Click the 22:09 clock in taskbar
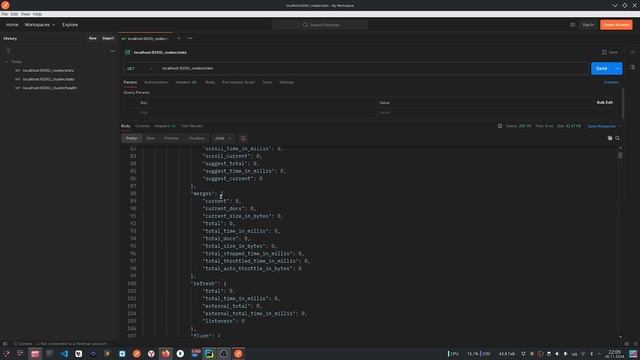Screen dimensions: 640x360 tap(614, 353)
